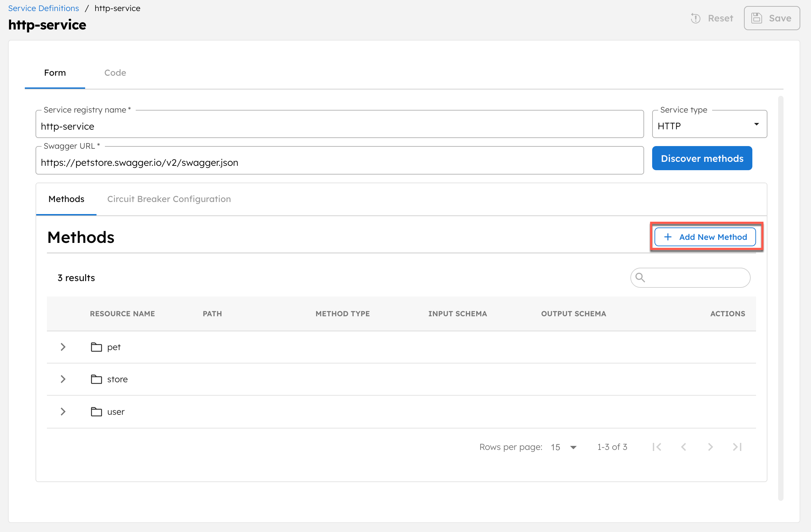Click the store folder icon
811x532 pixels.
pyautogui.click(x=97, y=379)
